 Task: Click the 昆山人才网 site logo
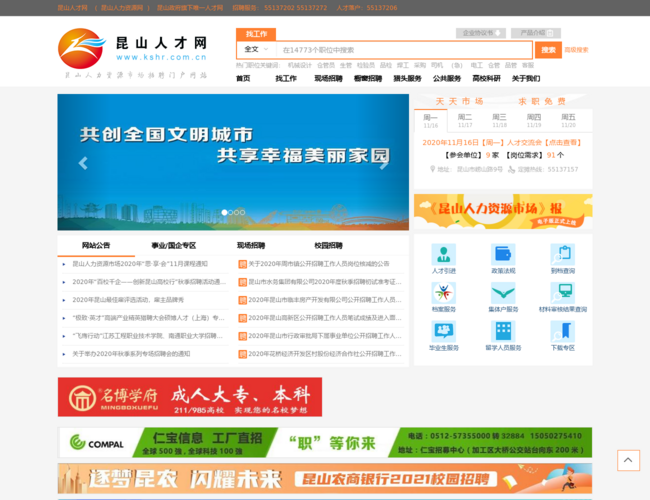pos(133,53)
